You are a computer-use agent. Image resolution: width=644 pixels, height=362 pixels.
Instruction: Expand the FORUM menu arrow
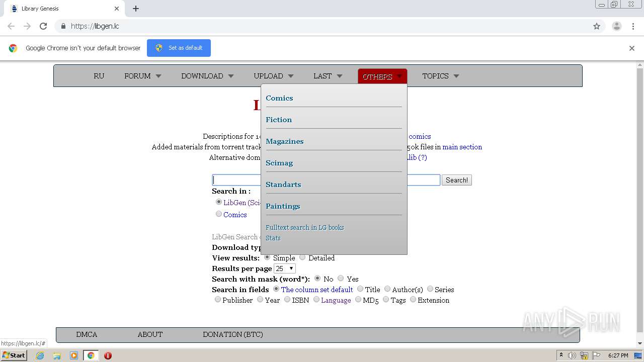tap(158, 76)
